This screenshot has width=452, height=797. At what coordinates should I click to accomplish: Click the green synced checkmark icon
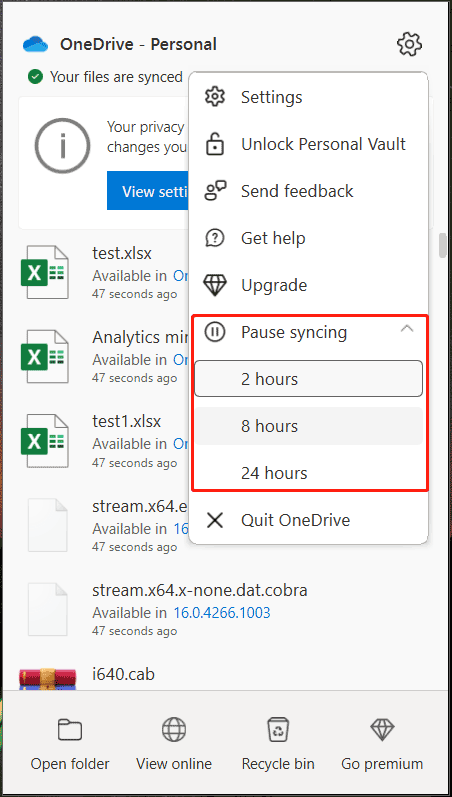35,77
